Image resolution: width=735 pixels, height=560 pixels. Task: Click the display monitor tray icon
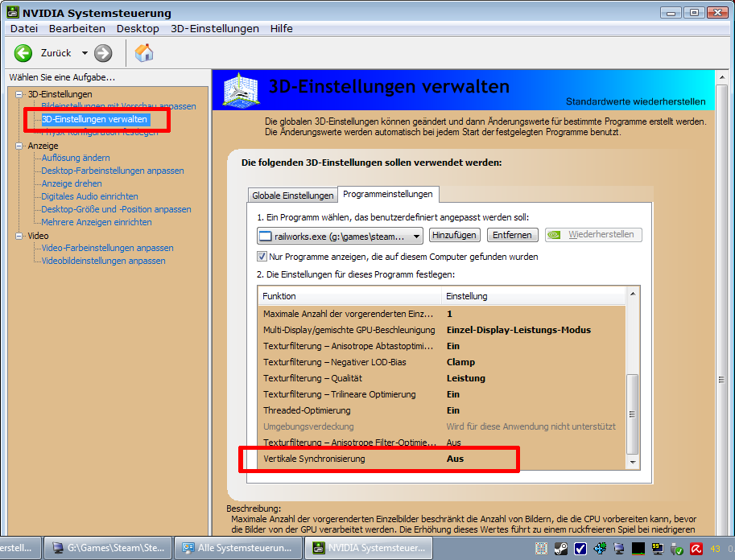click(619, 548)
